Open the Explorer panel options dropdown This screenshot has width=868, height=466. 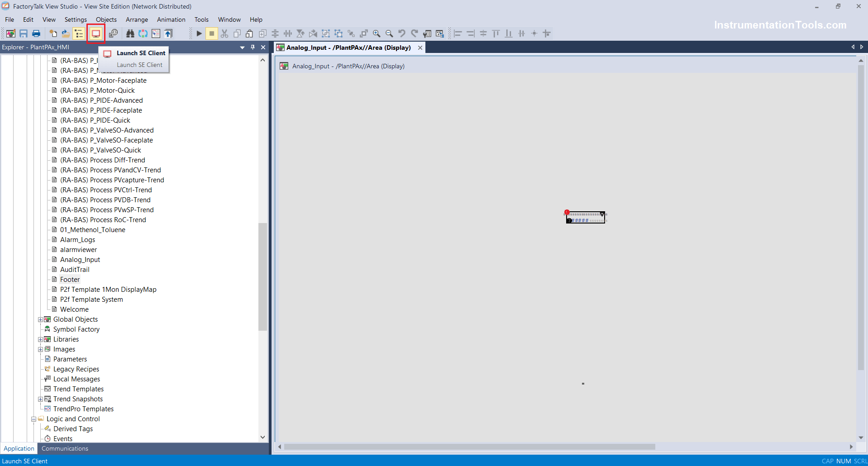pos(242,47)
